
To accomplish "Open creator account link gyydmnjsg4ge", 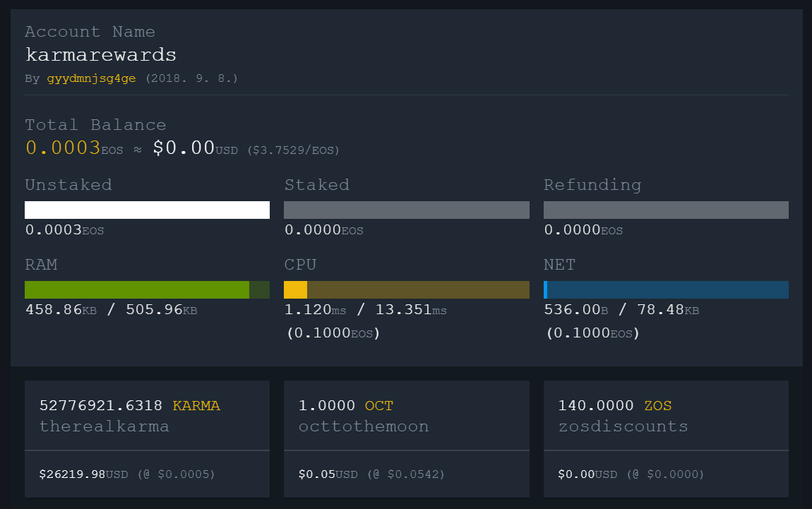I will (91, 78).
